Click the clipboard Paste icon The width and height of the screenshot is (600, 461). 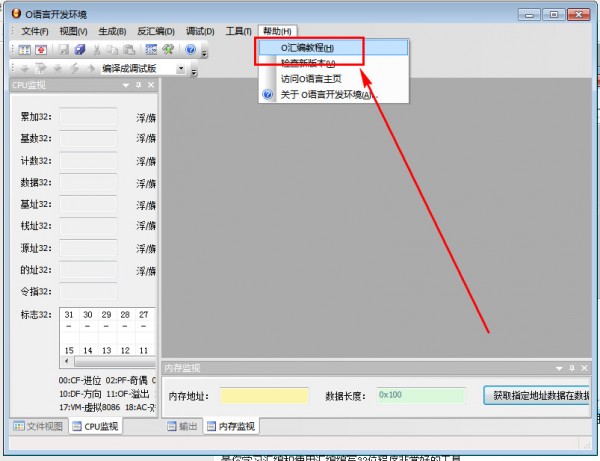click(129, 50)
